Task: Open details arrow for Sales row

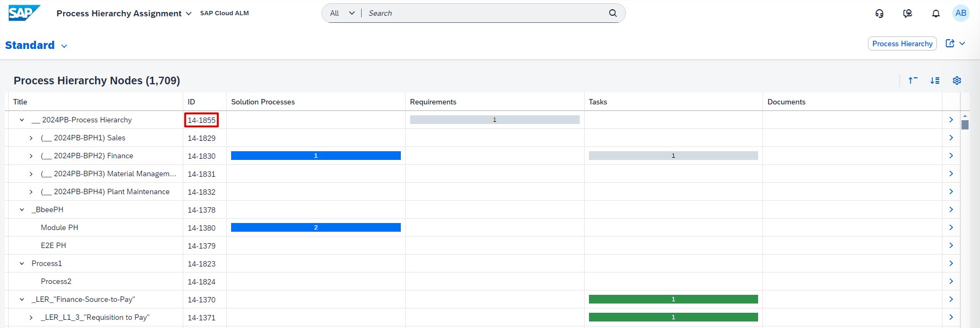Action: click(951, 138)
